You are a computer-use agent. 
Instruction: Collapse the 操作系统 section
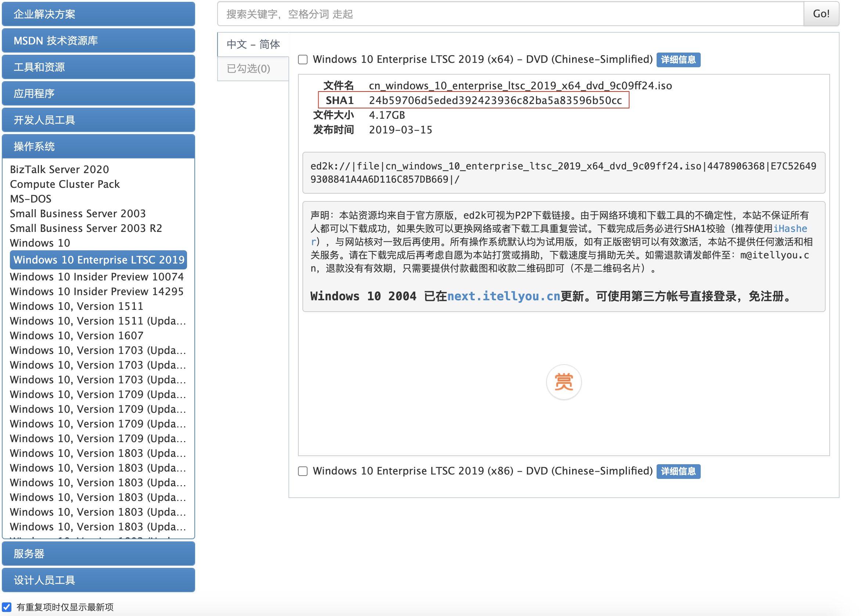click(x=98, y=146)
